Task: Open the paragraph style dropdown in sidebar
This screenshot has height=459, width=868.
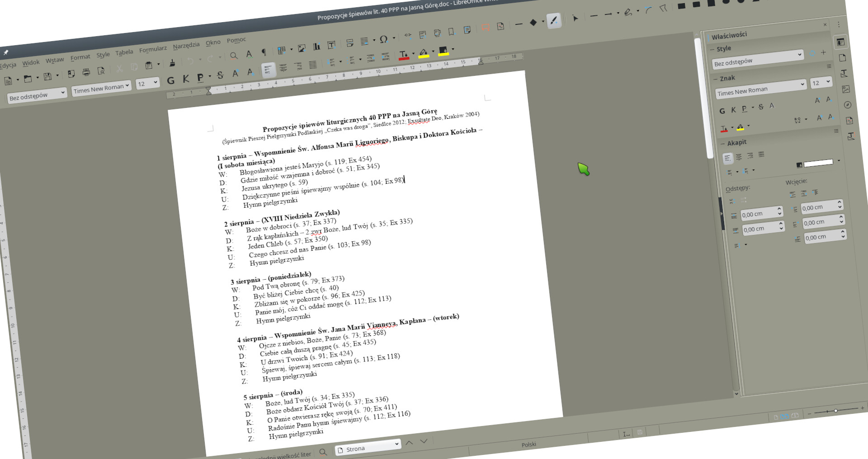Action: tap(799, 55)
